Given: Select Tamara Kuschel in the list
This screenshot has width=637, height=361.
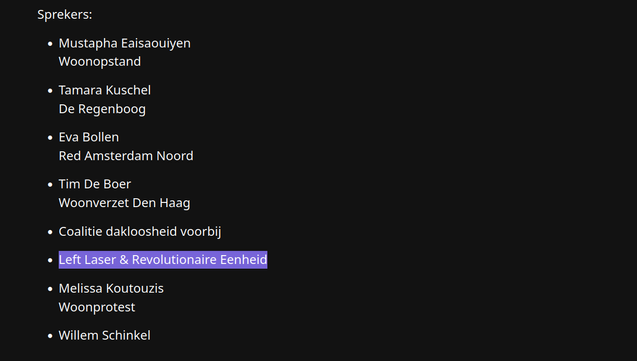Looking at the screenshot, I should [104, 90].
